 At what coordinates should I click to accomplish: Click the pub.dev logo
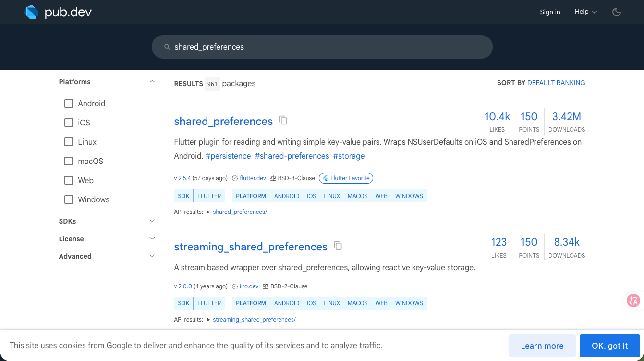58,12
